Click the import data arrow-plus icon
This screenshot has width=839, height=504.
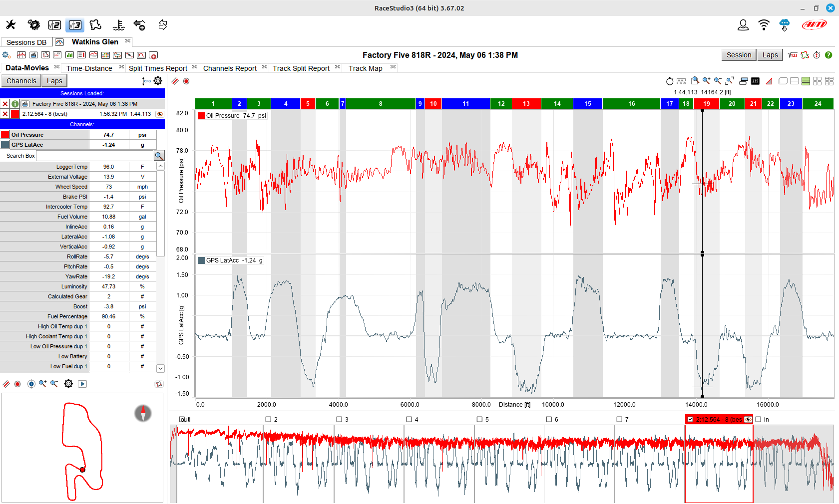coord(139,25)
